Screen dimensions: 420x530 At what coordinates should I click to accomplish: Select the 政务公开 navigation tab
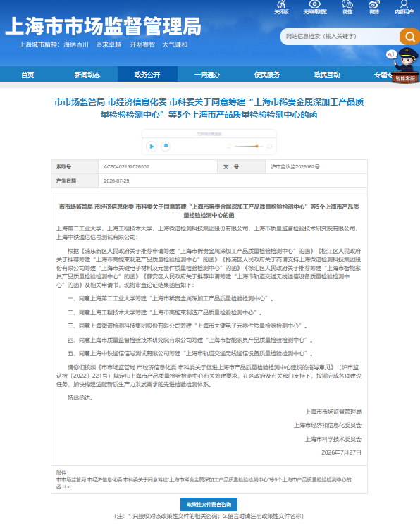(147, 75)
